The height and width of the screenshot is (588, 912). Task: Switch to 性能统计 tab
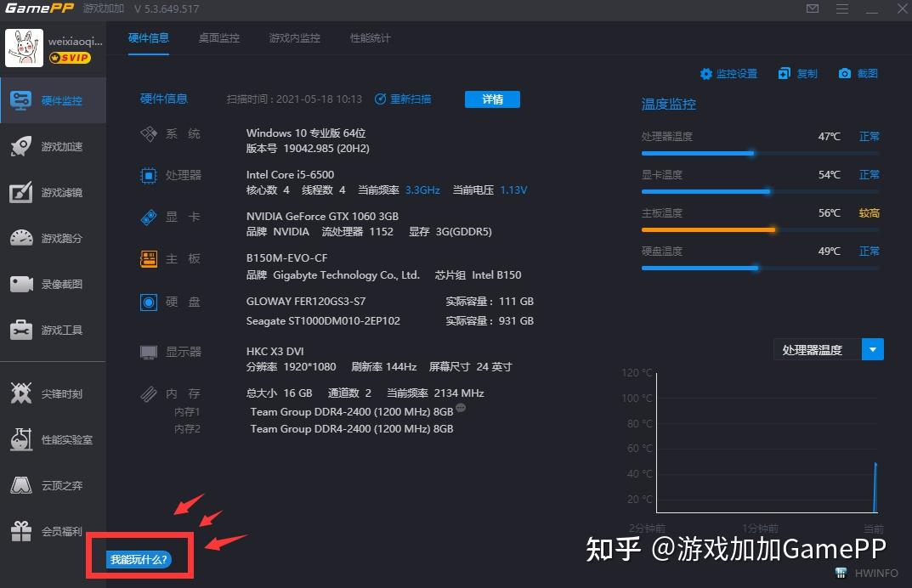coord(371,37)
